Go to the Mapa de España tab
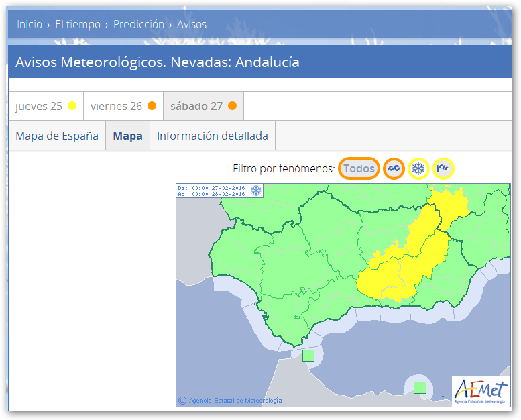Screen dimensions: 521x420 coord(57,136)
